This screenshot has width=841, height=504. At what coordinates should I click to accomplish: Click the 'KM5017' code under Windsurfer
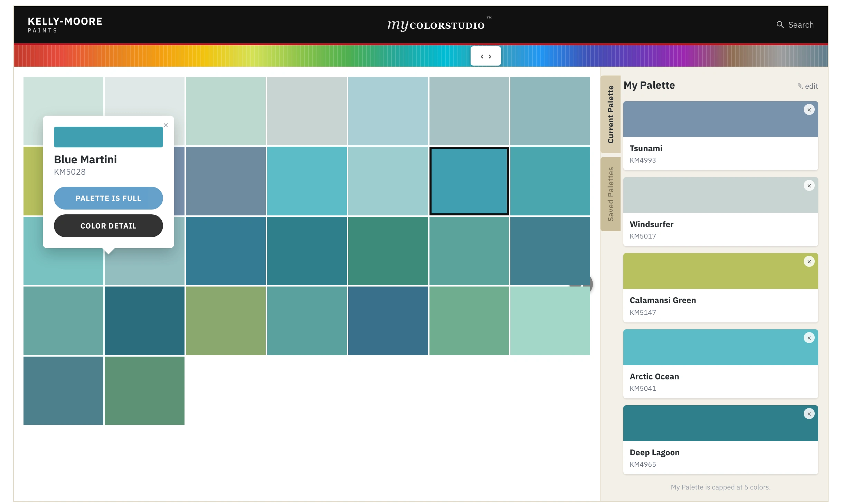(x=643, y=236)
